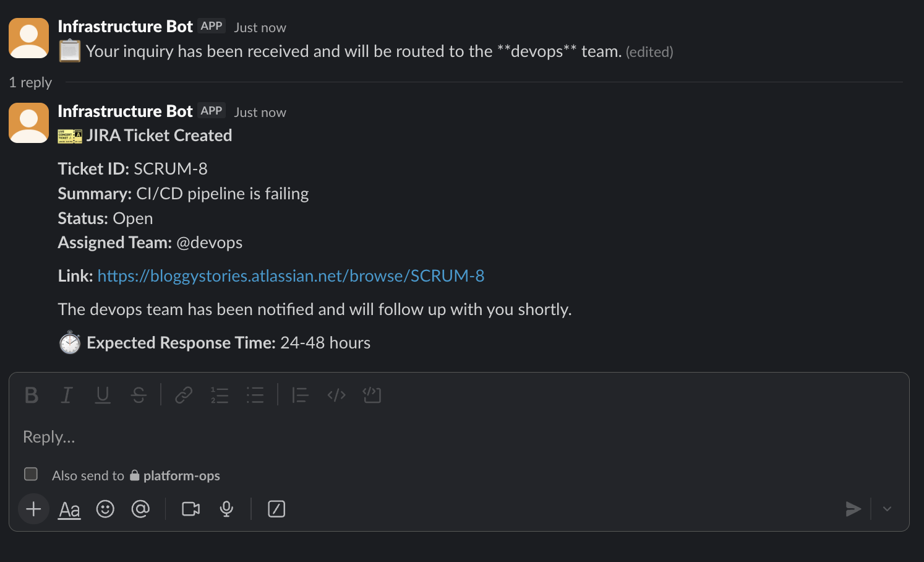View the 1 reply thread
The width and height of the screenshot is (924, 562).
click(x=30, y=82)
